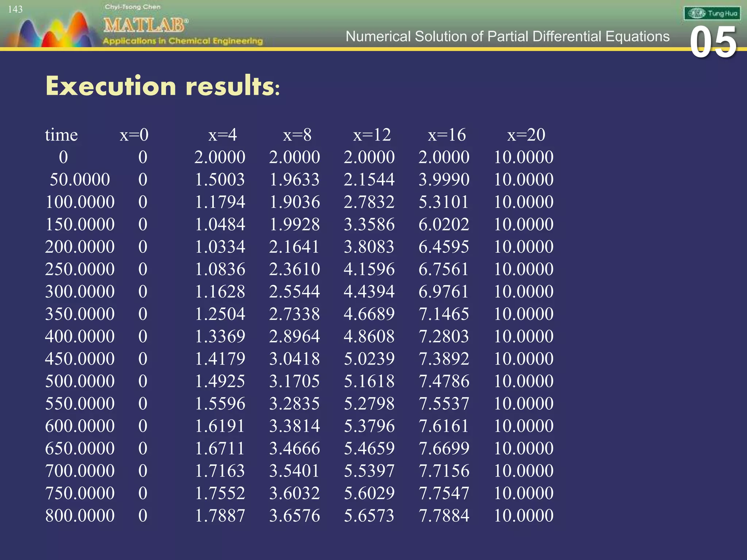The image size is (747, 560).
Task: Click value 4.6689 in x=12 column
Action: (x=369, y=314)
